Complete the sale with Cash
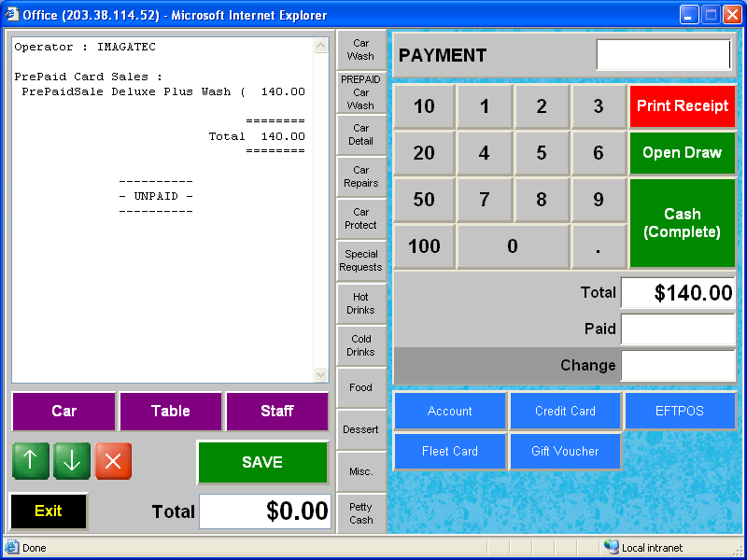This screenshot has height=560, width=747. [683, 222]
